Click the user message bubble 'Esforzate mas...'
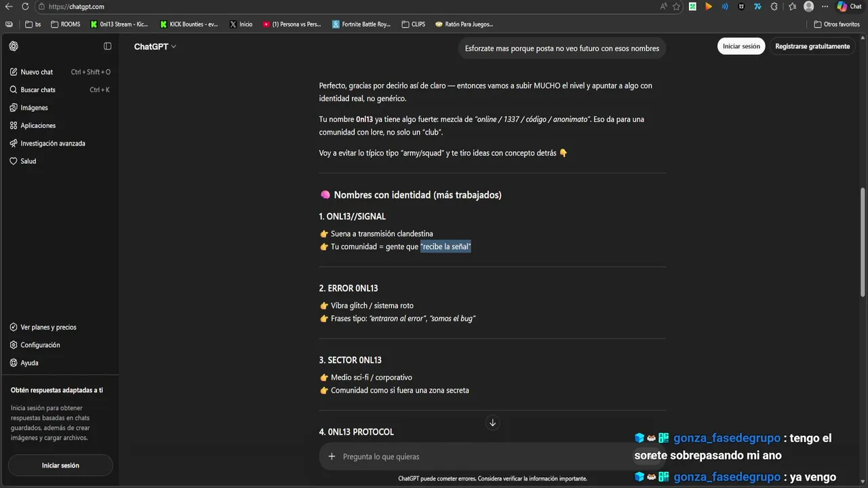The width and height of the screenshot is (868, 488). (x=562, y=49)
